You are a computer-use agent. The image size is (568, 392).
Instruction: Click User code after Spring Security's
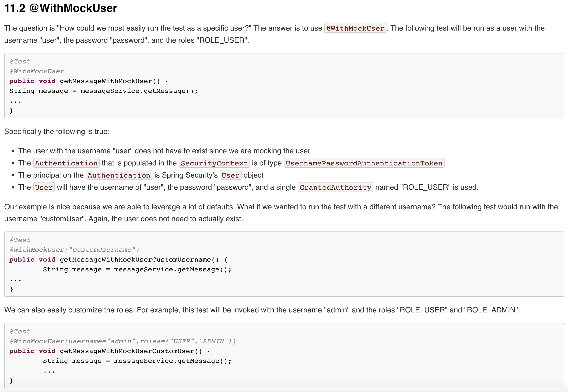[230, 175]
